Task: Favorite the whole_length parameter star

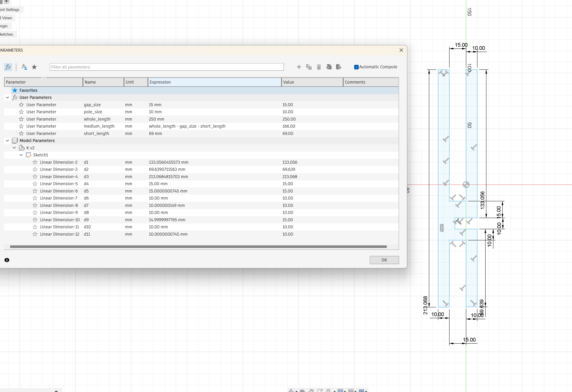Action: [x=21, y=119]
